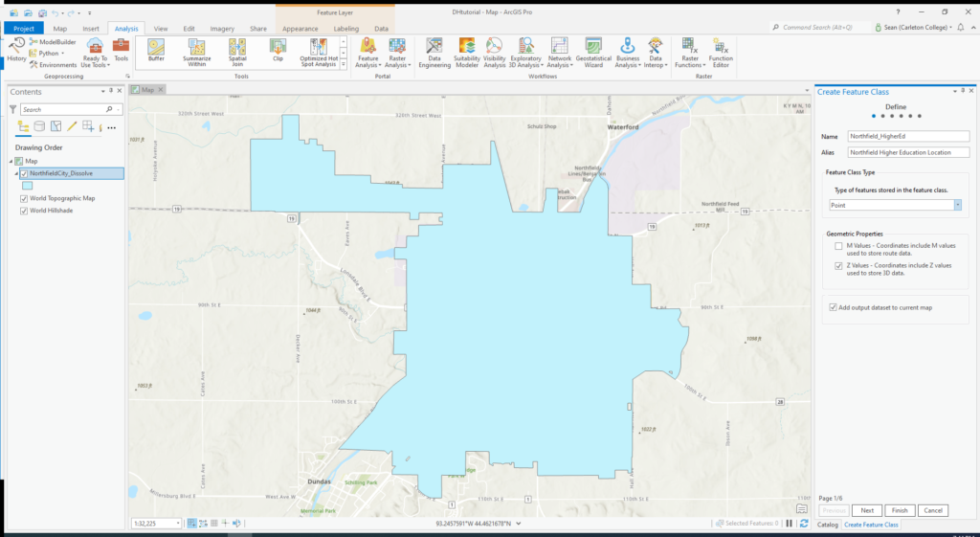Viewport: 980px width, 537px height.
Task: Open signed-in user Sean (Carleton College)
Action: pos(913,28)
